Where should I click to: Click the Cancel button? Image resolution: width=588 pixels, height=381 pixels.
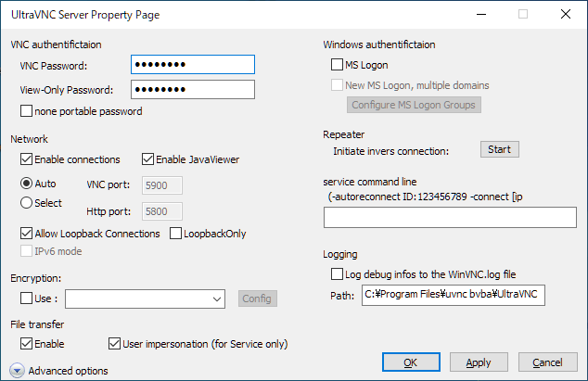tap(547, 362)
